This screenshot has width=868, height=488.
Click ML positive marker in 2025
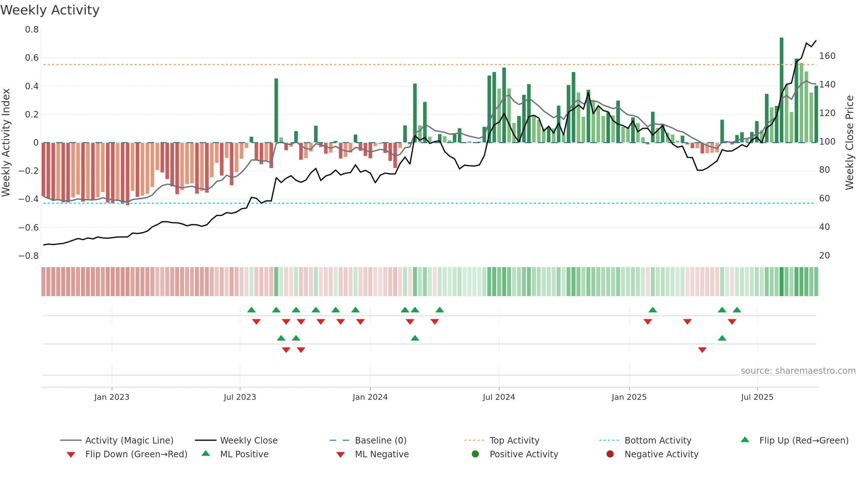click(722, 338)
